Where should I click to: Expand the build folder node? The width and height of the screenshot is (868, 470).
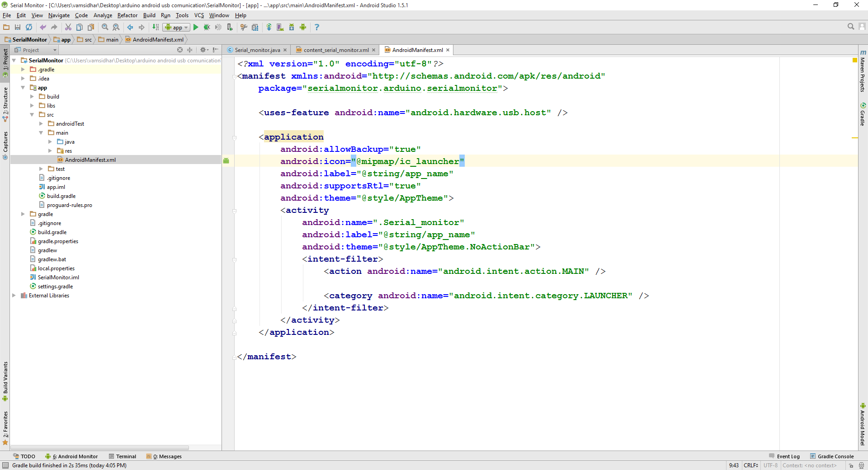click(x=32, y=96)
